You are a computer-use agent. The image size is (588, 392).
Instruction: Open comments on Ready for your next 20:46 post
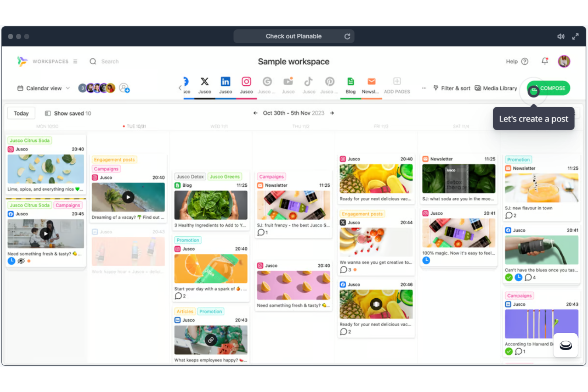tap(345, 332)
